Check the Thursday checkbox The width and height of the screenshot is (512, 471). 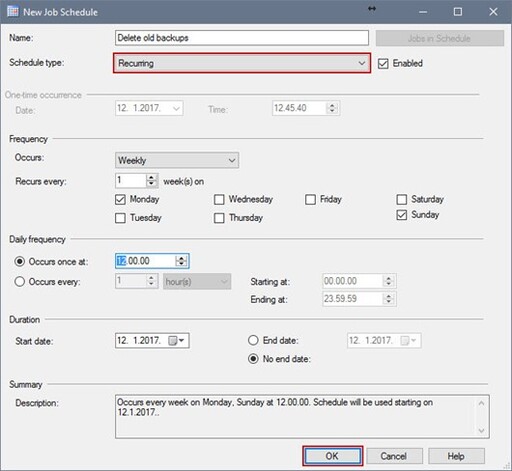(219, 218)
